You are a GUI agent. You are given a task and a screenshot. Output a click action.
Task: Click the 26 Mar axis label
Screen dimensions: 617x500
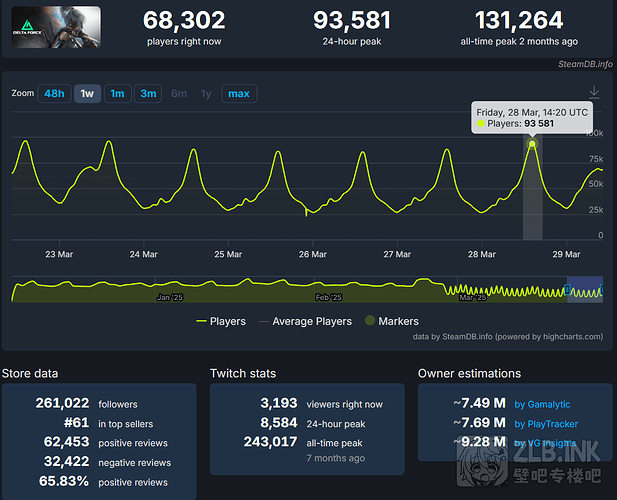[313, 255]
